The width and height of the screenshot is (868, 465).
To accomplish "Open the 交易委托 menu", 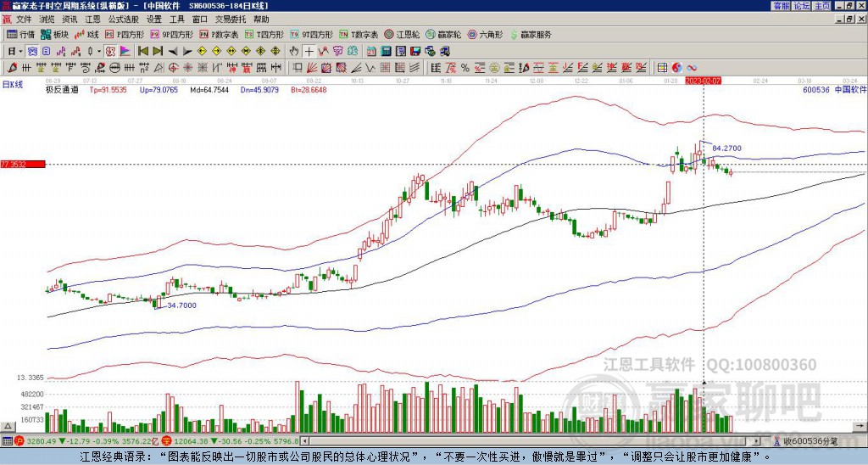I will [x=231, y=19].
